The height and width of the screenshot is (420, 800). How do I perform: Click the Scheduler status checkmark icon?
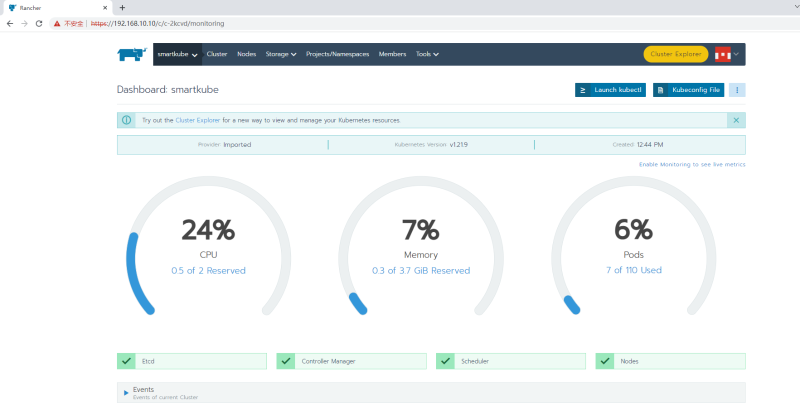[x=445, y=361]
